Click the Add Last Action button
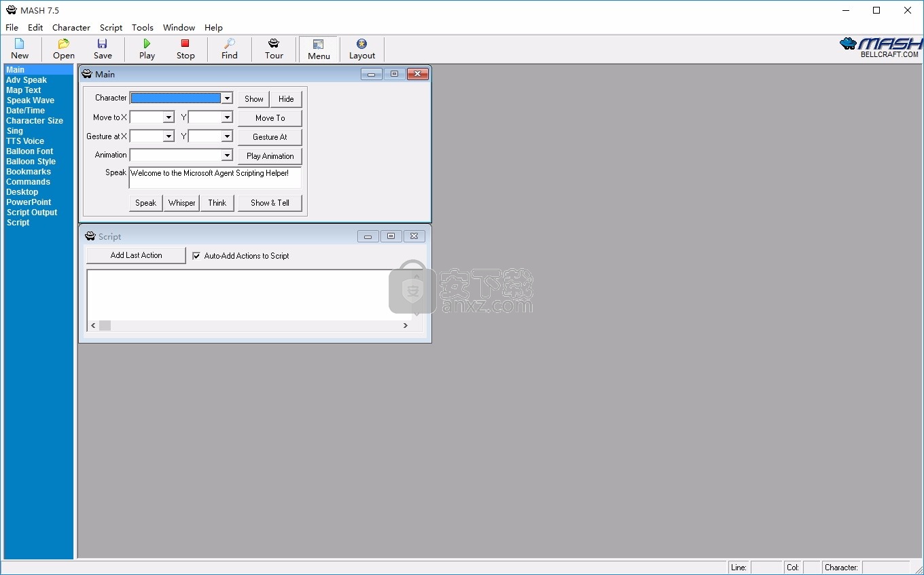The width and height of the screenshot is (924, 575). tap(136, 255)
